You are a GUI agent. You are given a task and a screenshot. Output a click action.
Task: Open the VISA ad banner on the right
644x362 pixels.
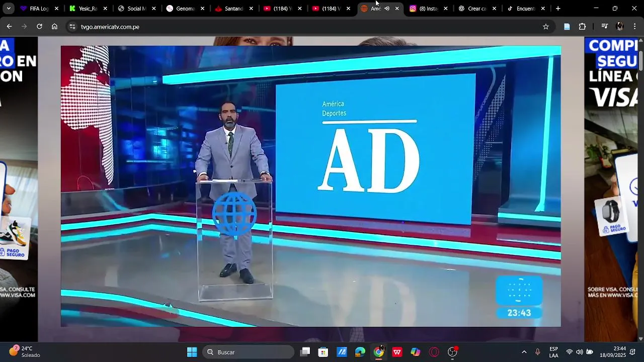point(611,189)
